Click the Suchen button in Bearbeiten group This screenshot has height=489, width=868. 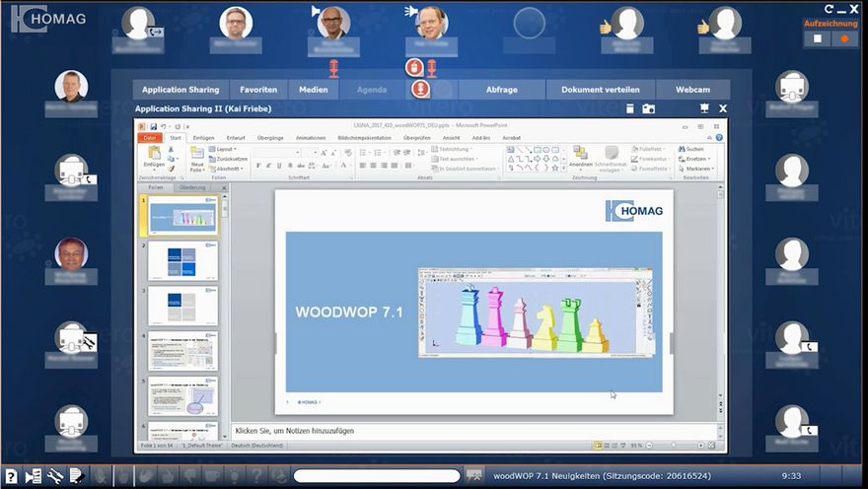690,149
